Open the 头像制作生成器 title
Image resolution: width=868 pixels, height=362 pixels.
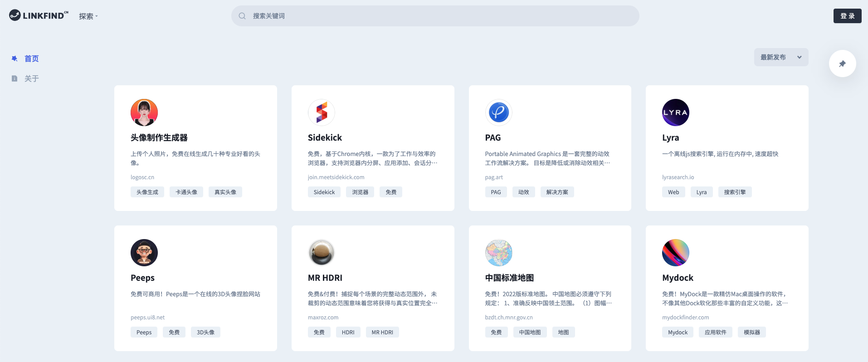(x=159, y=137)
